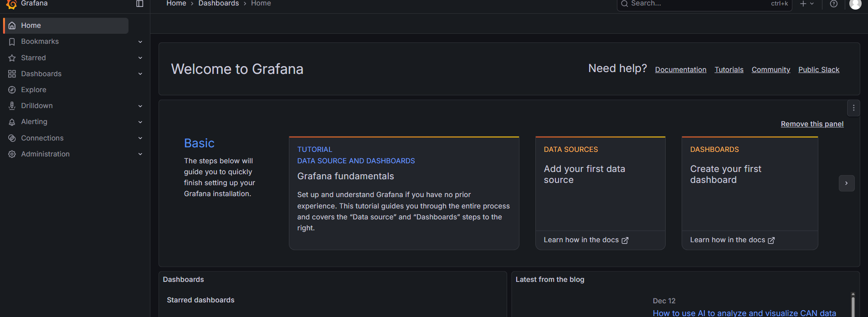Click the Connections icon in sidebar
This screenshot has height=317, width=868.
12,138
